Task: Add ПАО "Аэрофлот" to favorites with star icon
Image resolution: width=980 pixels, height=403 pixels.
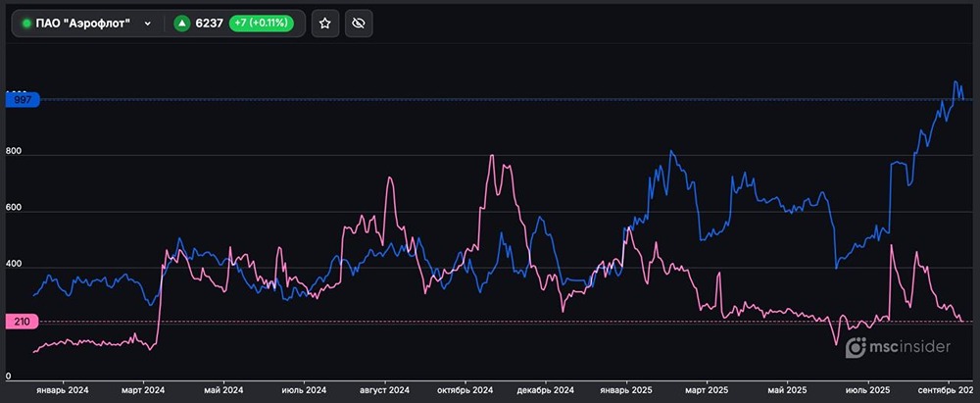Action: click(325, 24)
